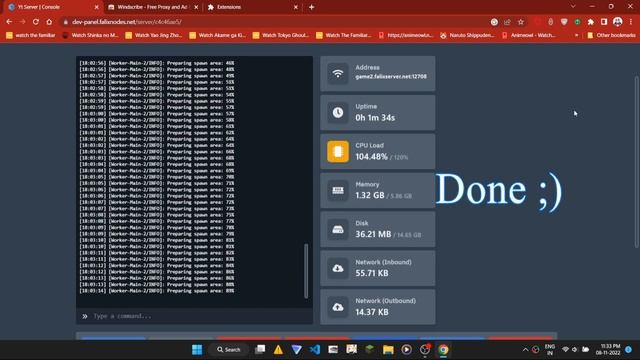Viewport: 640px width, 360px height.
Task: Open the Minecraft grass block taskbar app
Action: pyautogui.click(x=369, y=349)
